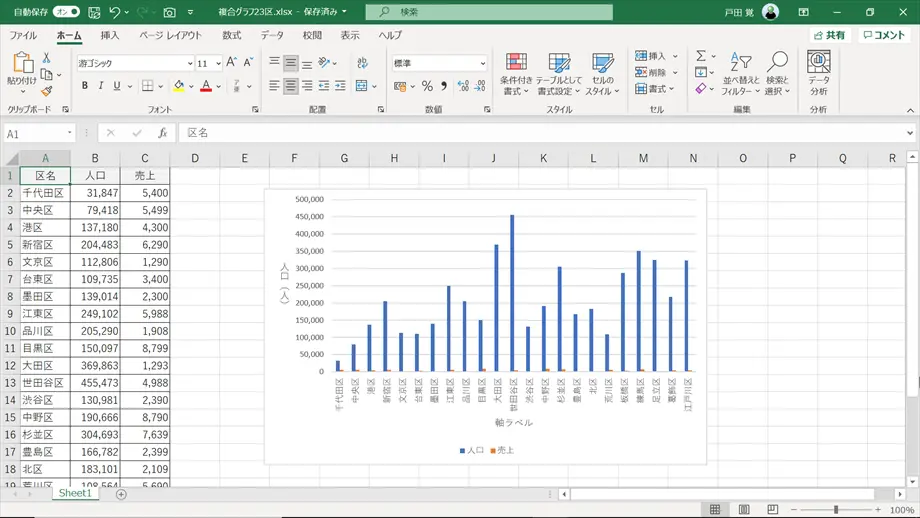The width and height of the screenshot is (920, 518).
Task: Click the Sheet1 worksheet tab
Action: tap(75, 493)
